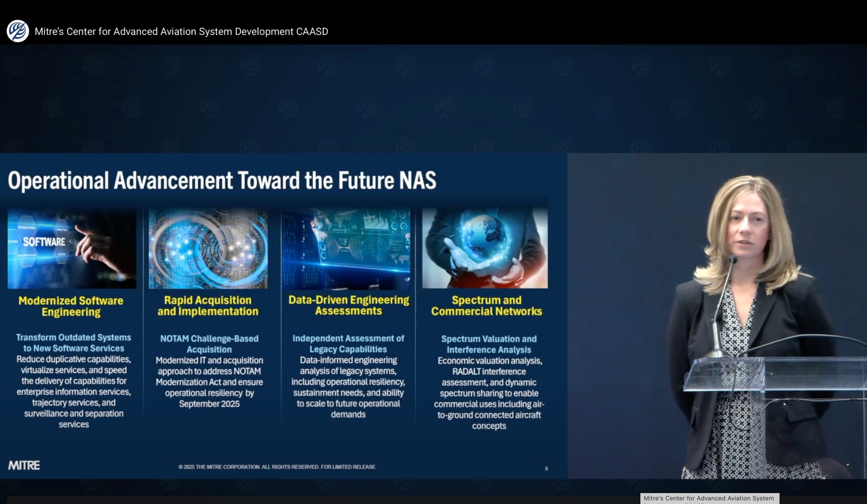
Task: Click the data dashboard touchscreen image
Action: point(346,248)
